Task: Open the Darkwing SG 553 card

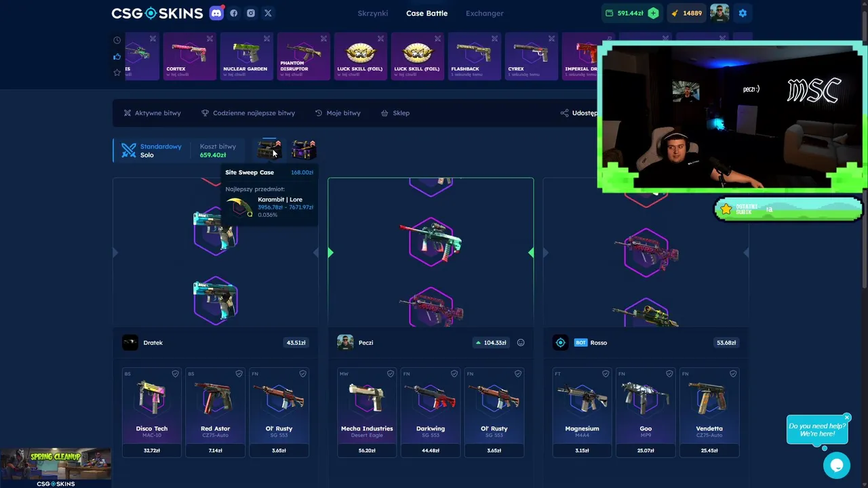Action: click(x=431, y=412)
